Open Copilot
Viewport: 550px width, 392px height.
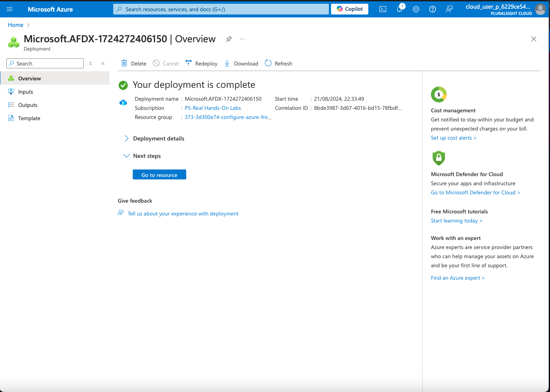tap(350, 9)
